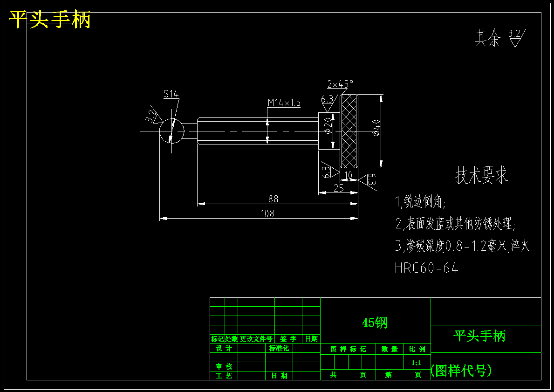Select the φ40 diameter dimension

(376, 128)
